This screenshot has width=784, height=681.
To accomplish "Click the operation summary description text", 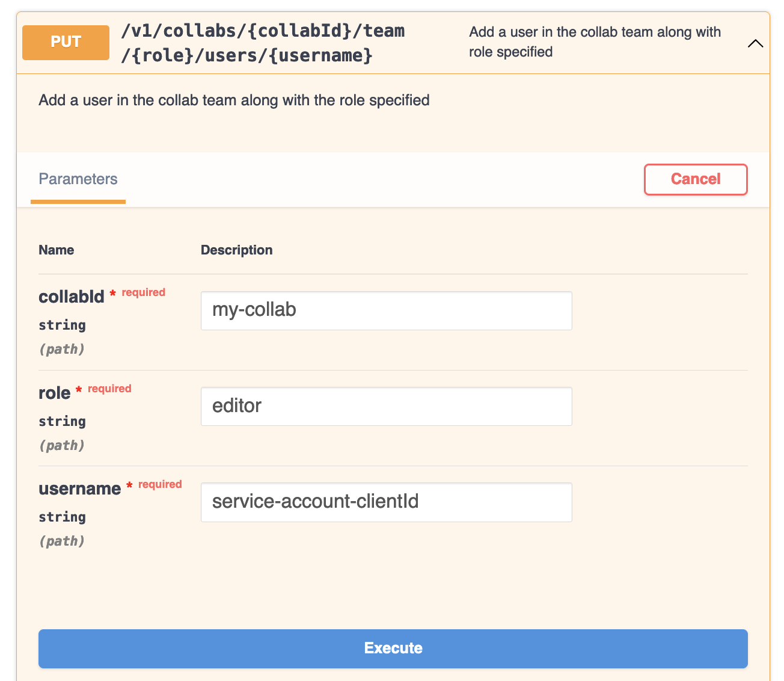I will [x=595, y=42].
